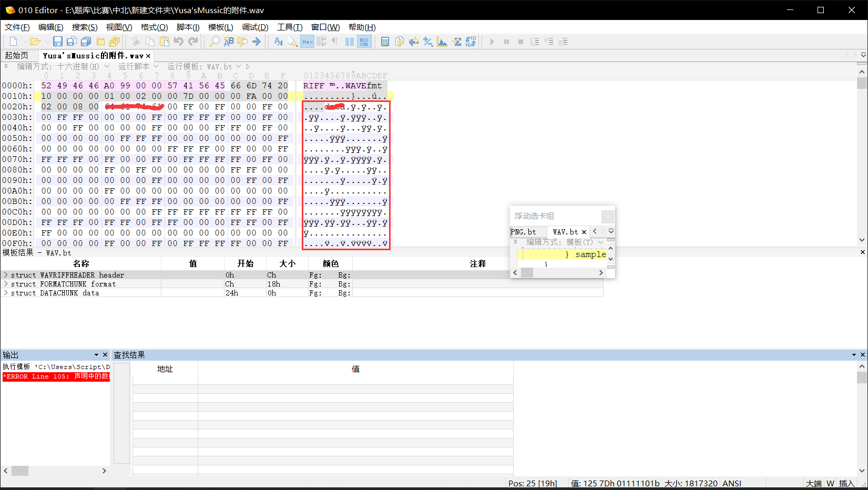Open the 调试(D) menu

point(255,27)
